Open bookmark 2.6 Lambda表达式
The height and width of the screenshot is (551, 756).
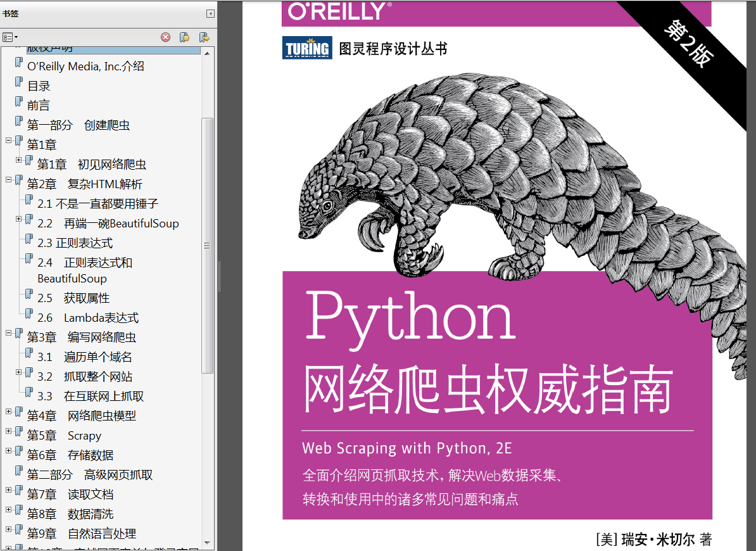click(x=88, y=318)
